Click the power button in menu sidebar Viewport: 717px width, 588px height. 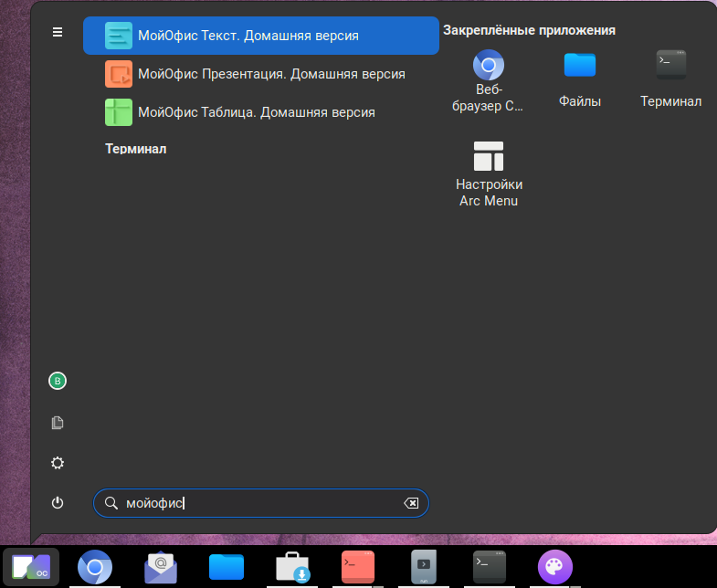58,503
